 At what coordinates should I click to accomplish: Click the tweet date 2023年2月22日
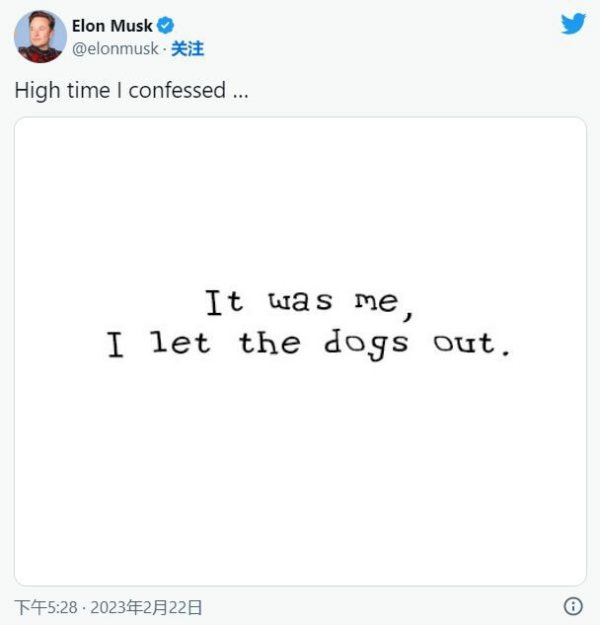[x=144, y=607]
